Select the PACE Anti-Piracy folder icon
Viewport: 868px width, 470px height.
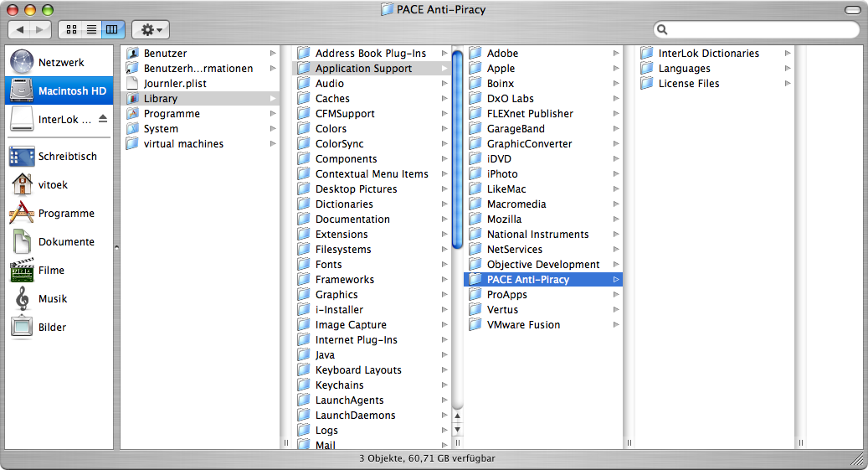pyautogui.click(x=475, y=279)
